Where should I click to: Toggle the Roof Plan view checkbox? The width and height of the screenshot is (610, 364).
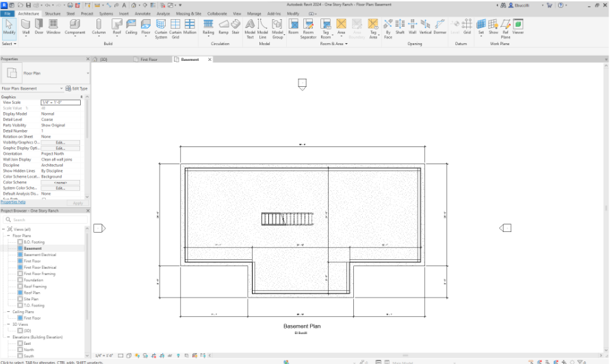21,292
